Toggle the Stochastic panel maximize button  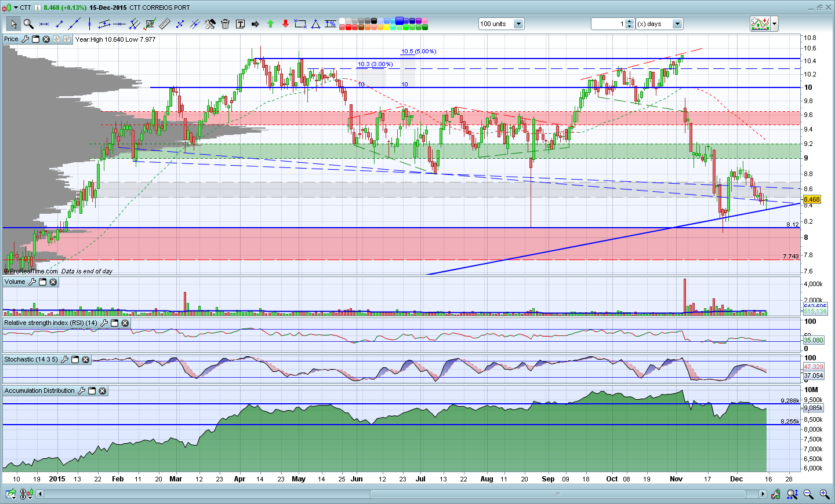(x=75, y=360)
